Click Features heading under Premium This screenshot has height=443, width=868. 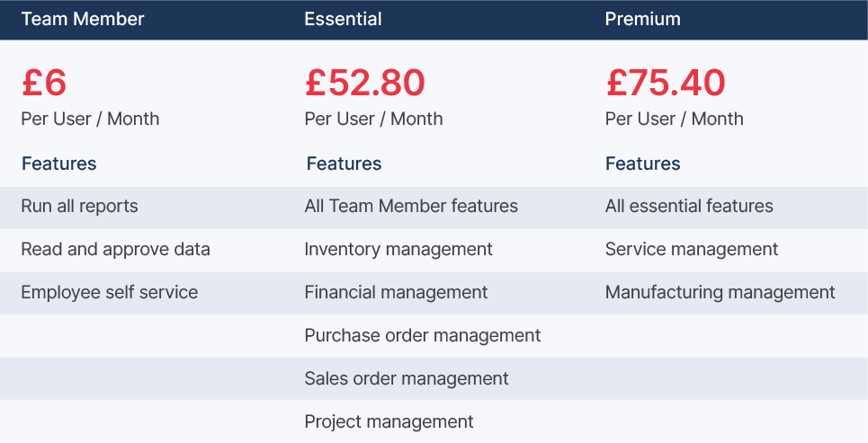point(643,164)
